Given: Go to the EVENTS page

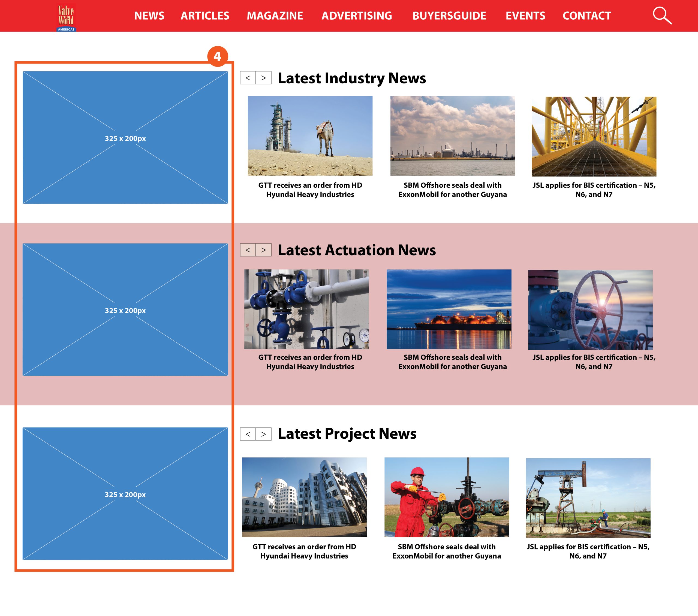Looking at the screenshot, I should 525,16.
